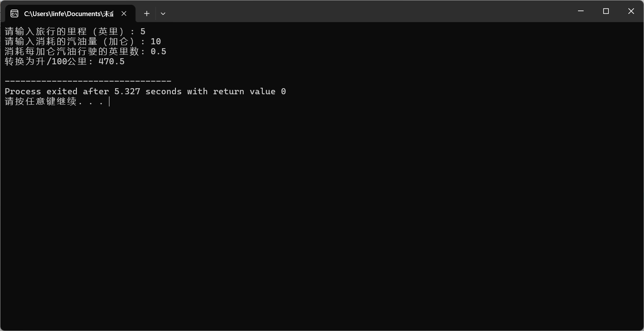Minimize the terminal window
Image resolution: width=644 pixels, height=331 pixels.
pyautogui.click(x=581, y=11)
